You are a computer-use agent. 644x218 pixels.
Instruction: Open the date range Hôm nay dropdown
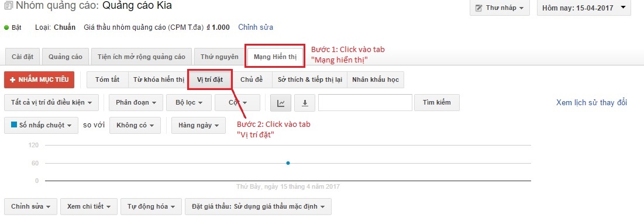[584, 8]
